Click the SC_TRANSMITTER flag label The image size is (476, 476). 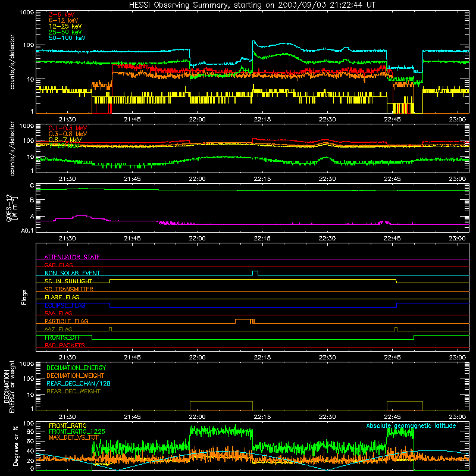tap(68, 289)
